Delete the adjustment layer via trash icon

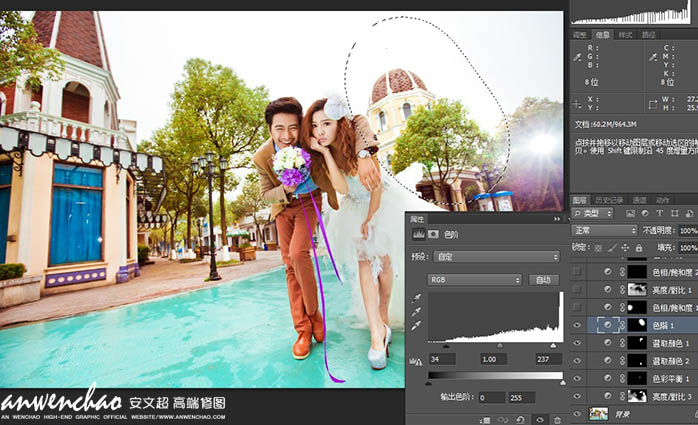557,420
